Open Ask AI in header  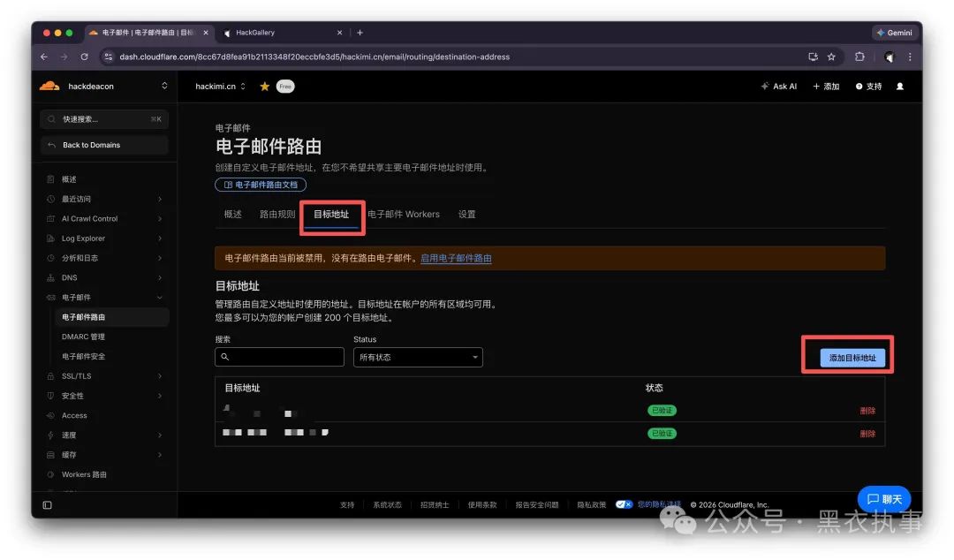pos(779,87)
